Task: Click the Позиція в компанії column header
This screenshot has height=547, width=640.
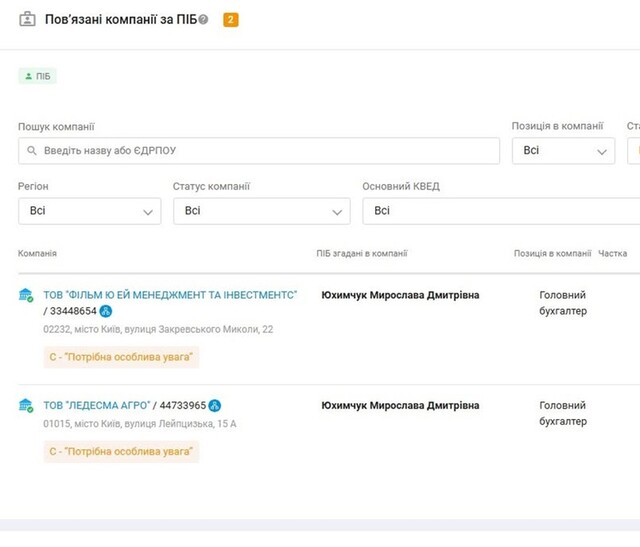Action: click(x=552, y=253)
